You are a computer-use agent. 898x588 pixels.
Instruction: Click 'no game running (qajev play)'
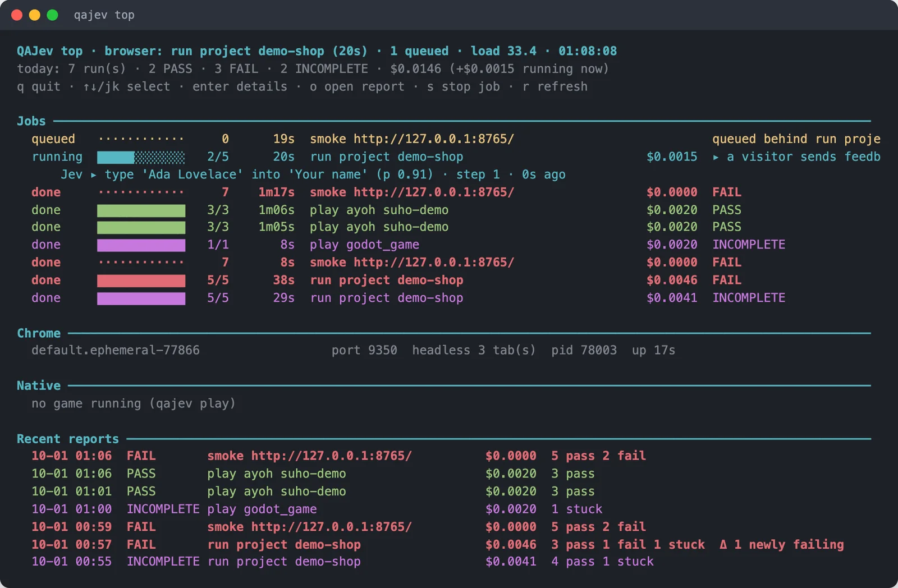(x=134, y=403)
